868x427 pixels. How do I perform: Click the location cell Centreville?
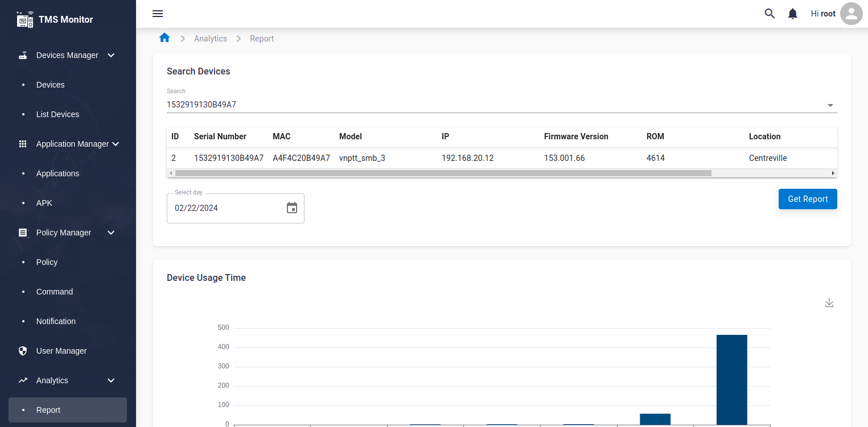pos(768,158)
